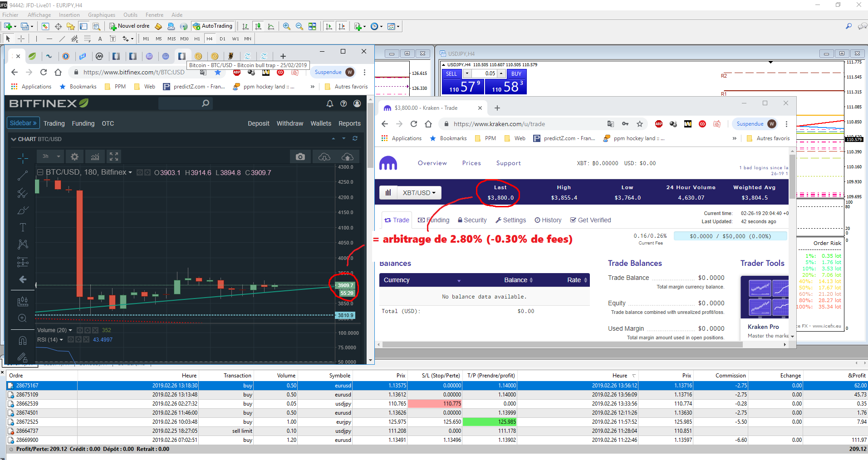Screen dimensions: 868x460
Task: Expand the BTC/USD symbol dropdown on chart
Action: 130,172
